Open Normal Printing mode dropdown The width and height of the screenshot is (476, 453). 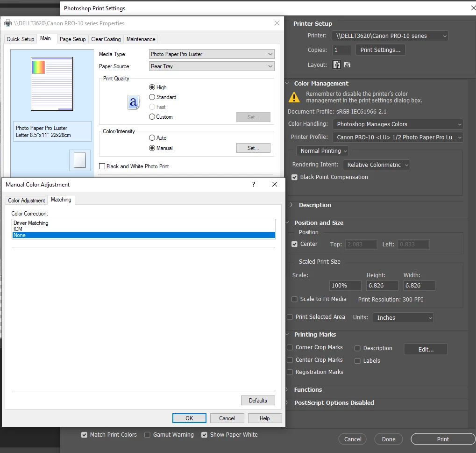pyautogui.click(x=322, y=151)
